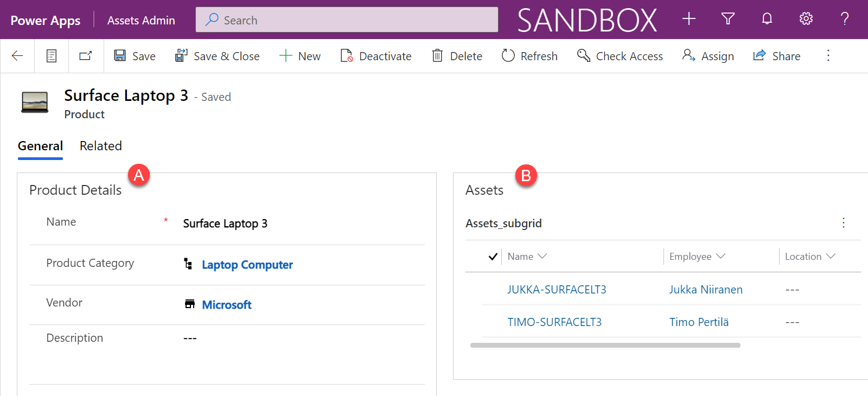
Task: Open command bar overflow menu
Action: click(828, 56)
